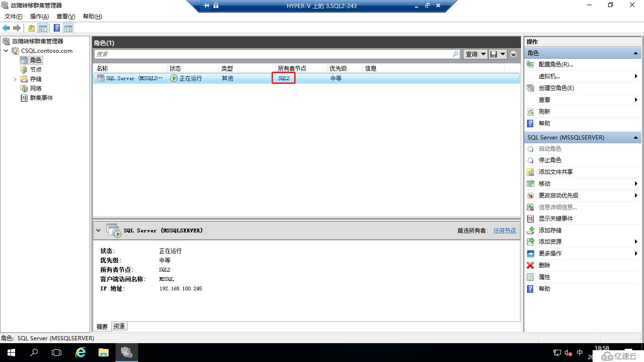
Task: Open Task View from the taskbar
Action: tap(57, 353)
